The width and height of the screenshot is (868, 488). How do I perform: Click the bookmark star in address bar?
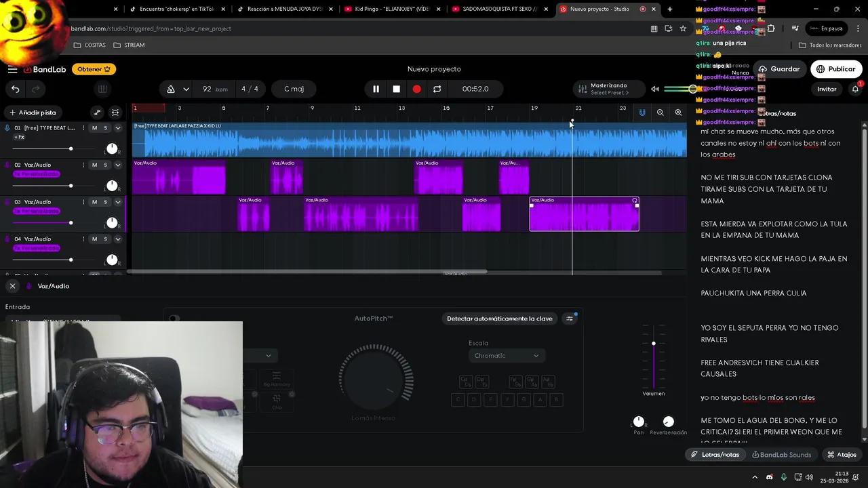pyautogui.click(x=683, y=28)
